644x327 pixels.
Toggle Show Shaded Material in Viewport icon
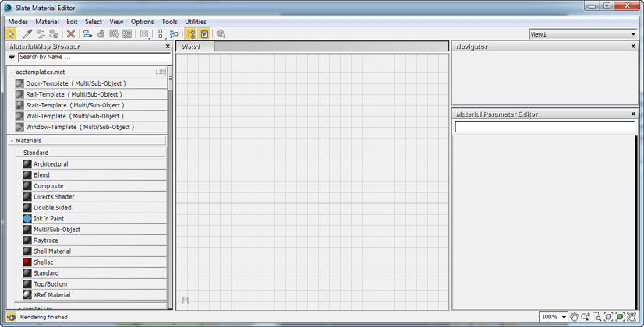pos(114,34)
